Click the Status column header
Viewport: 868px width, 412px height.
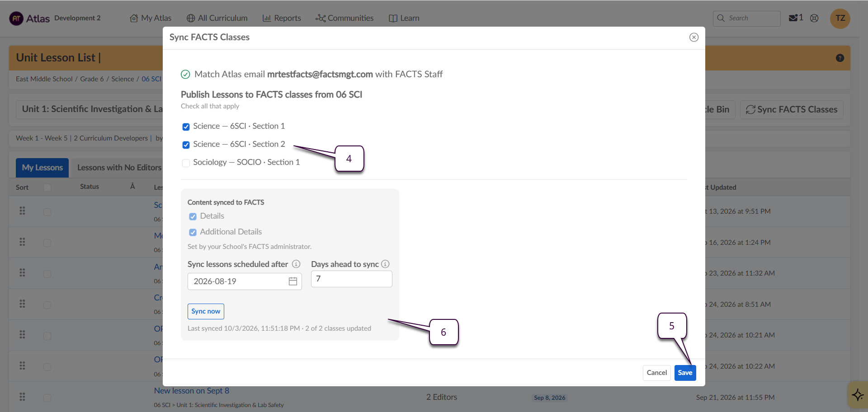pos(90,187)
